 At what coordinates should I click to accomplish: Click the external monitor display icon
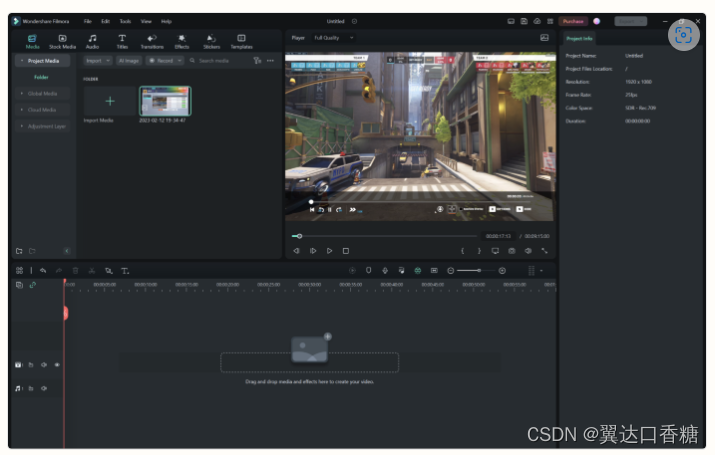point(495,251)
